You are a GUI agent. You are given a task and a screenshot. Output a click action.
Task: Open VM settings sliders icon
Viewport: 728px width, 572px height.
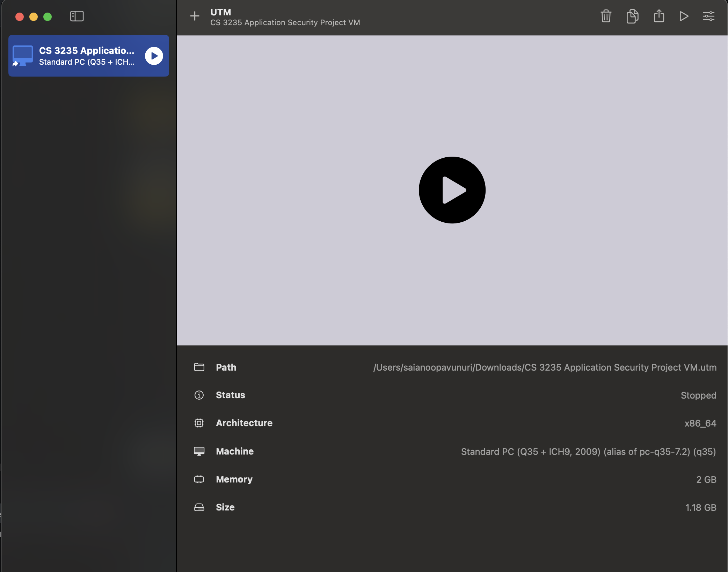tap(708, 16)
